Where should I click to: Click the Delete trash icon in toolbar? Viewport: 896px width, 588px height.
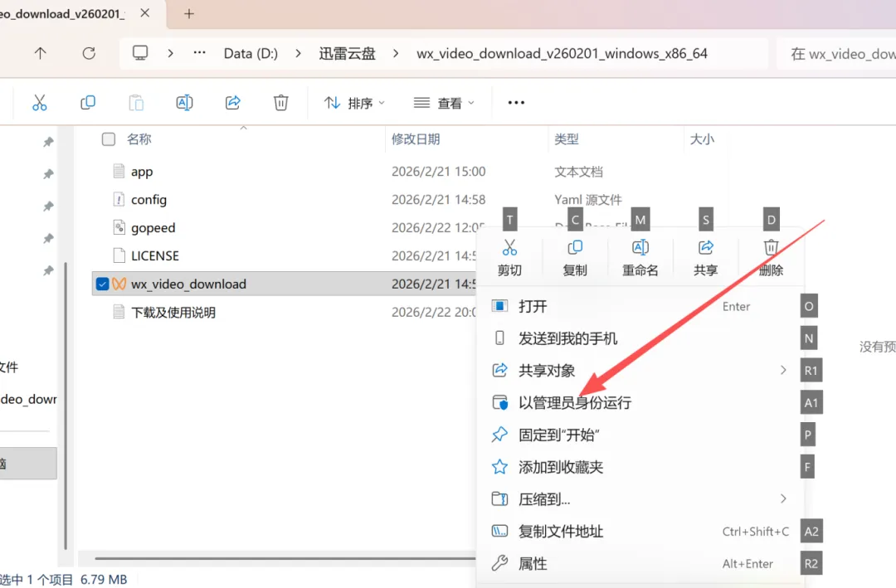[x=280, y=103]
